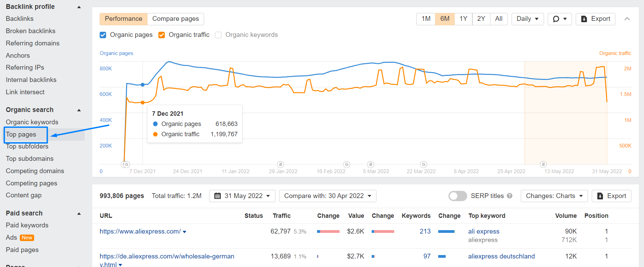Sort table by Traffic column header
This screenshot has width=644, height=267.
point(282,216)
